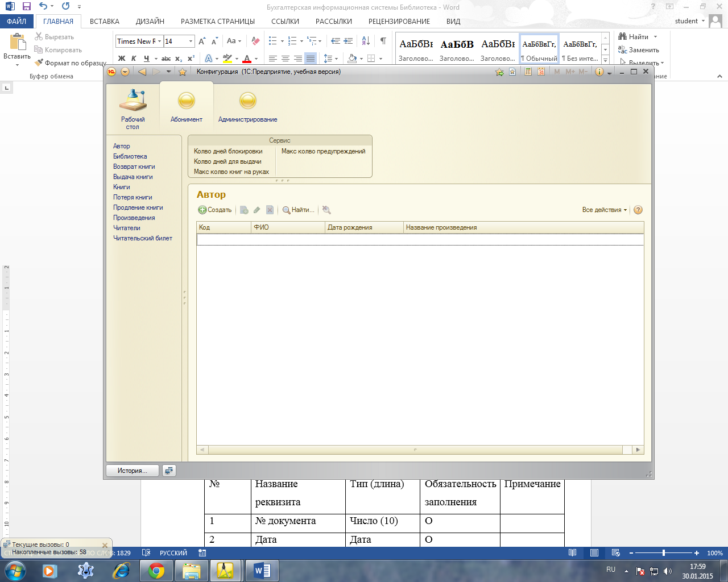Click the copy record icon in Автор toolbar
This screenshot has width=728, height=582.
(x=244, y=210)
